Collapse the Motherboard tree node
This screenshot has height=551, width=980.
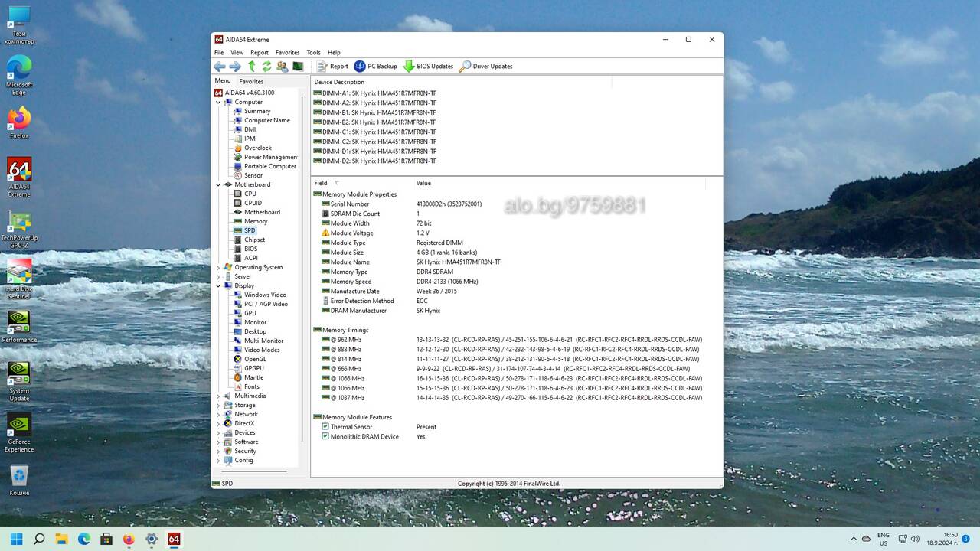tap(218, 184)
